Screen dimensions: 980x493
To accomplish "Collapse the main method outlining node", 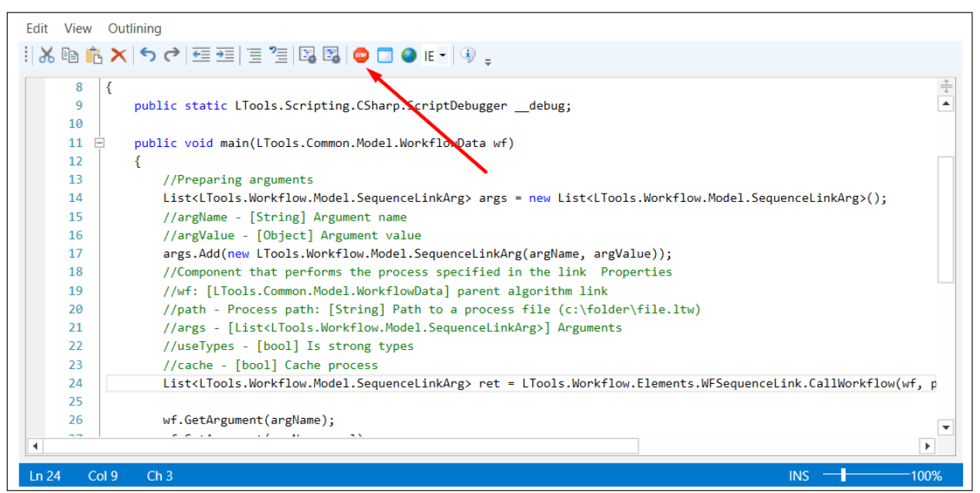I will [98, 143].
